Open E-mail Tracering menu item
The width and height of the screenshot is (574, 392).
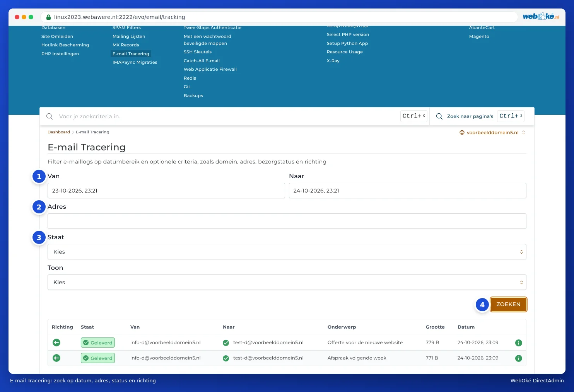pos(131,54)
